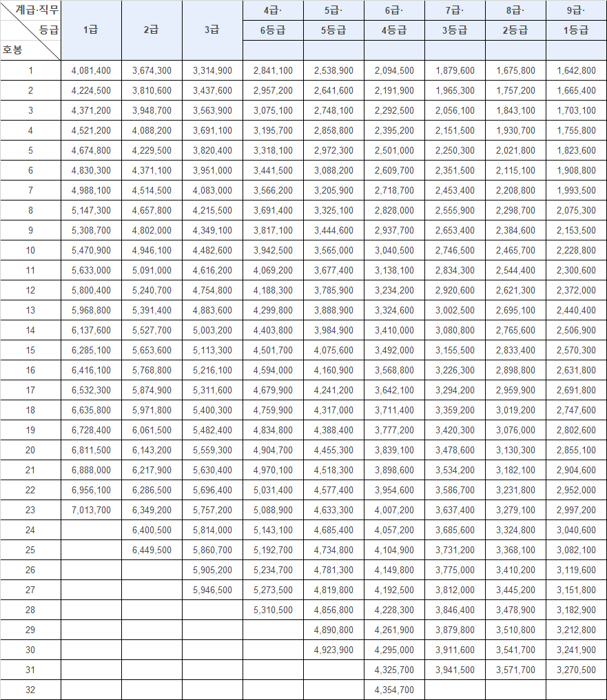
Task: Select cell with 3,226,300
Action: (455, 370)
